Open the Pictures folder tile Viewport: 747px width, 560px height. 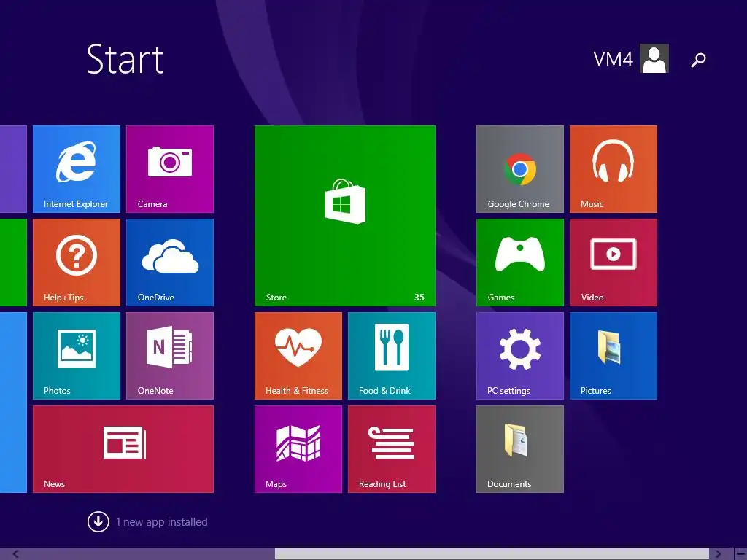(613, 356)
